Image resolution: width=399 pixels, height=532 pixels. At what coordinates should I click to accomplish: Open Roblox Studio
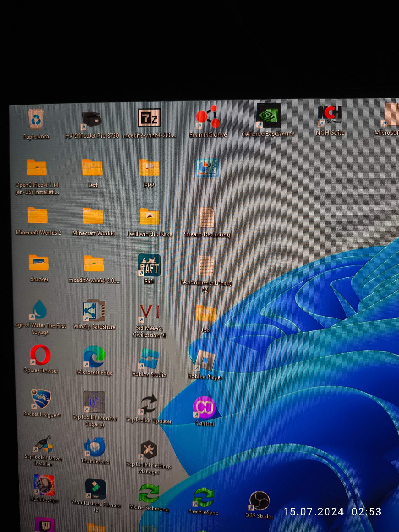(x=149, y=359)
